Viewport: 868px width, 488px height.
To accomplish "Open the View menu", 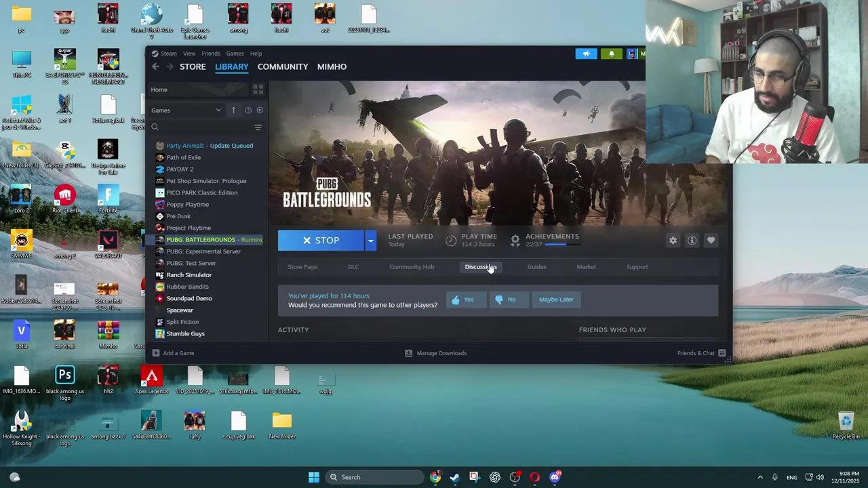I will tap(189, 54).
